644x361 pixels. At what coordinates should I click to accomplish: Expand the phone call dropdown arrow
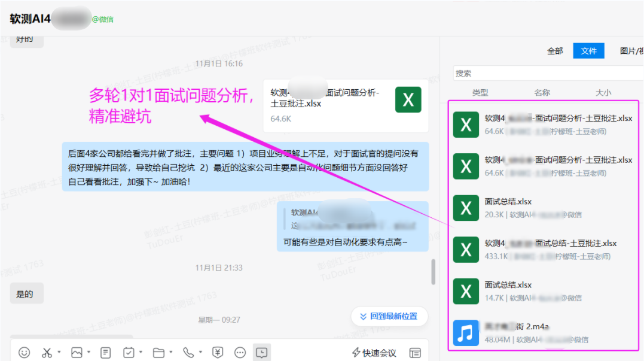coord(200,353)
